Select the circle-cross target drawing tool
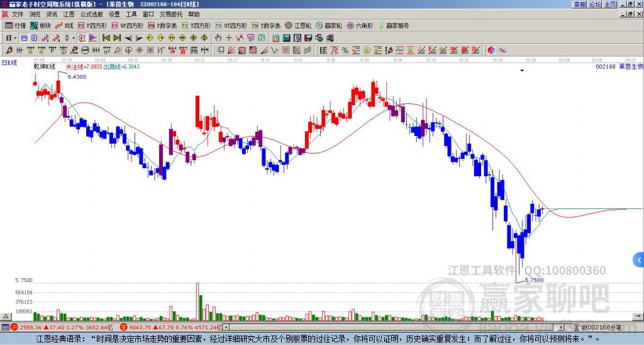The width and height of the screenshot is (644, 345). pos(128,50)
